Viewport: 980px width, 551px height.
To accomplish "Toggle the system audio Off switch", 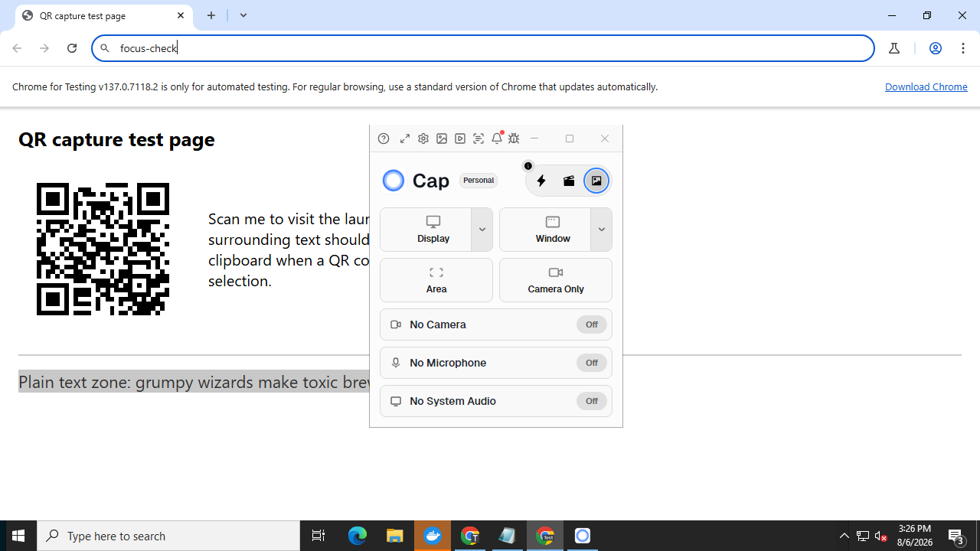I will coord(592,401).
